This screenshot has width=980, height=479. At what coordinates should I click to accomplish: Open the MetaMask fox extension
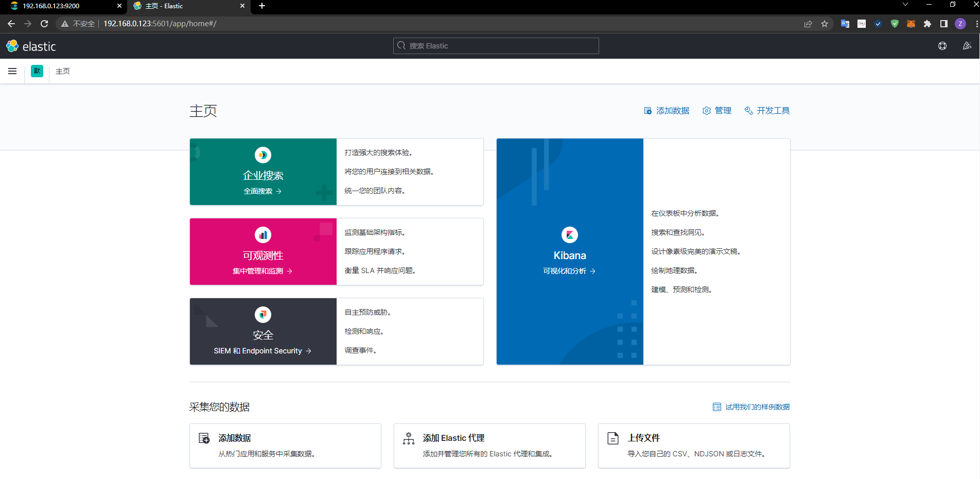911,24
